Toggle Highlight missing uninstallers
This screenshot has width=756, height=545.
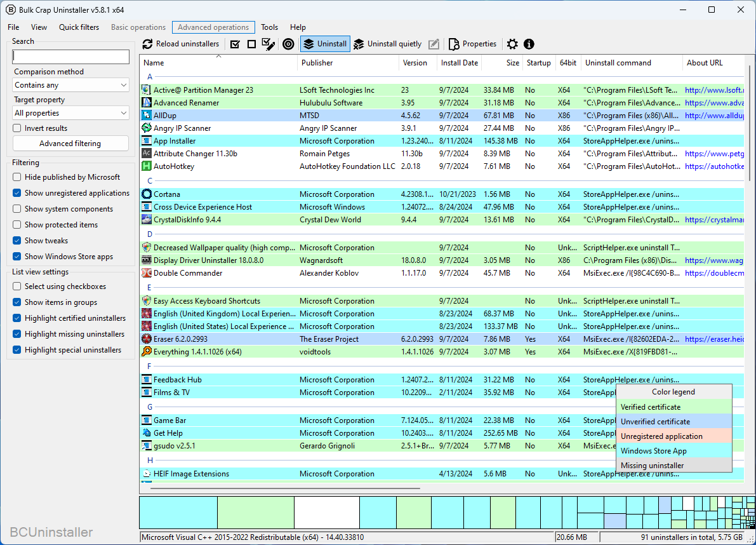tap(17, 334)
